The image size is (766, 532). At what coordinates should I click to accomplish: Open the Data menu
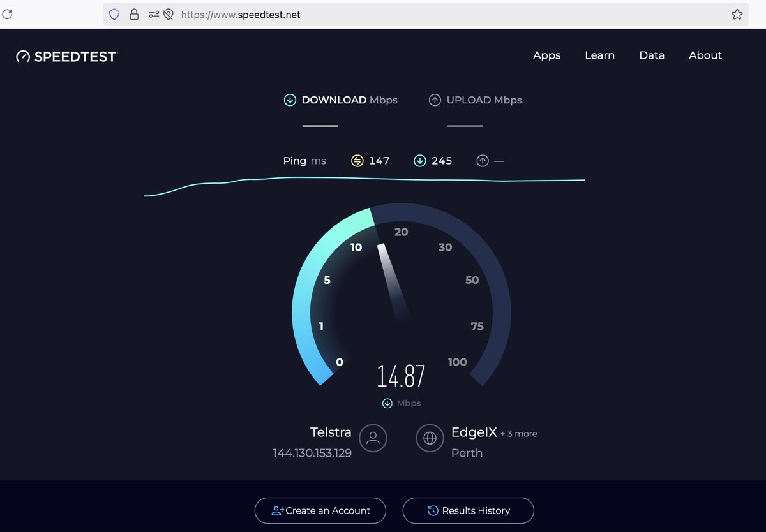click(x=652, y=55)
